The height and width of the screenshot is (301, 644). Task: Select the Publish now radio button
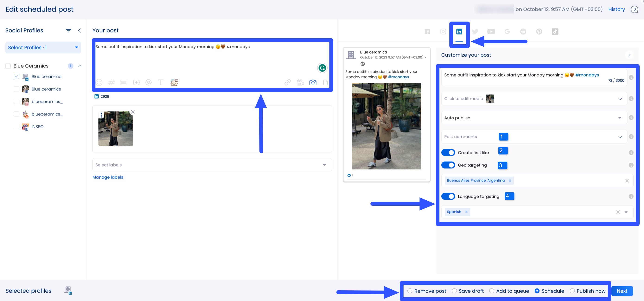[x=572, y=291]
